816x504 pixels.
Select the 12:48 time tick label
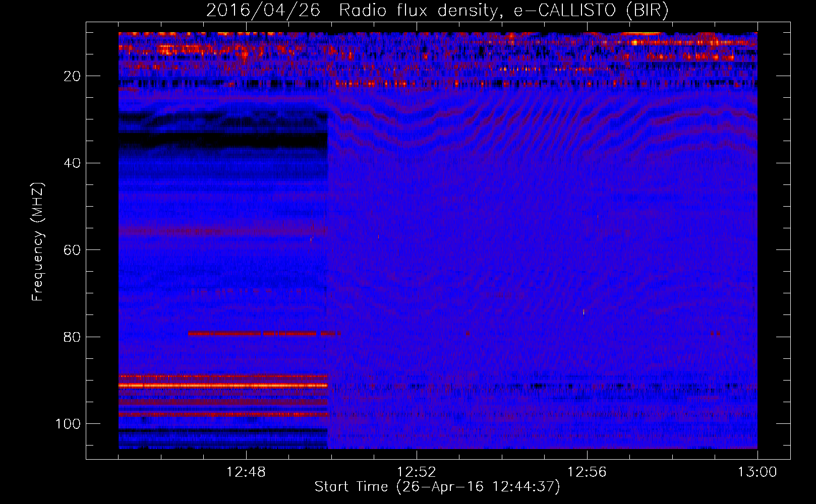pos(246,472)
